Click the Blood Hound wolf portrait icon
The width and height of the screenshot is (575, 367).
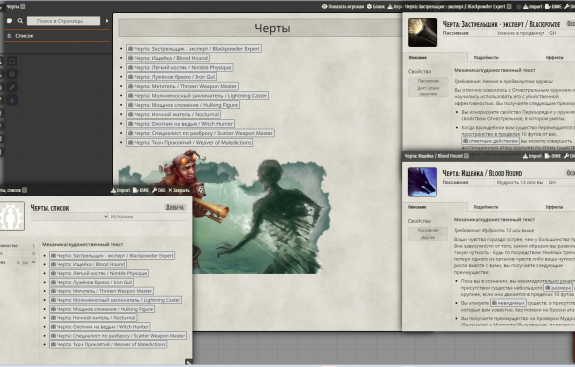click(x=422, y=182)
